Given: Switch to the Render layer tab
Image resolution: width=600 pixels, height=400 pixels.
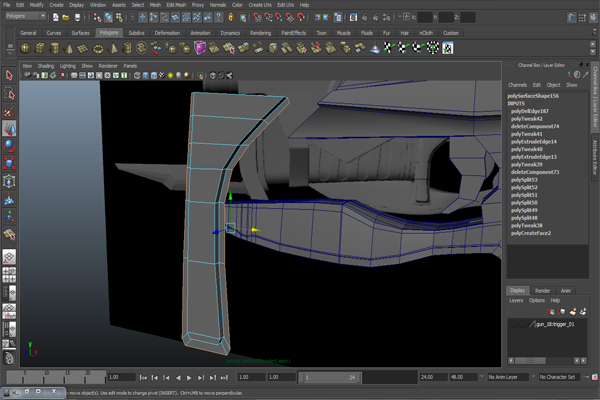Looking at the screenshot, I should (542, 291).
